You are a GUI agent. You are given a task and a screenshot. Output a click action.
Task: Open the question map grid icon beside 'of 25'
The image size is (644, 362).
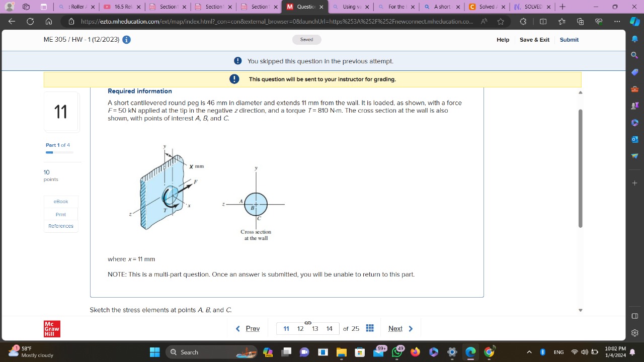pos(370,328)
